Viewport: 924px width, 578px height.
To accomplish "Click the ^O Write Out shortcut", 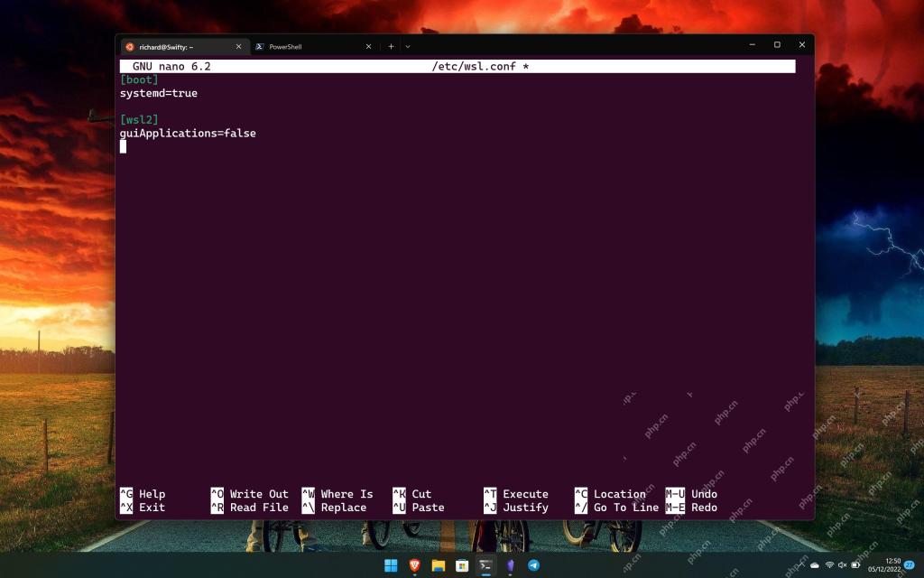I will click(x=250, y=494).
